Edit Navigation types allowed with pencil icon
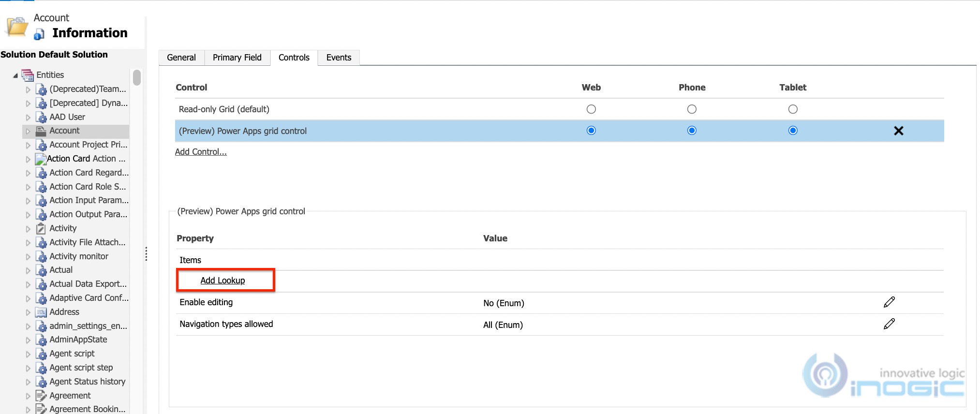The height and width of the screenshot is (414, 980). tap(889, 324)
